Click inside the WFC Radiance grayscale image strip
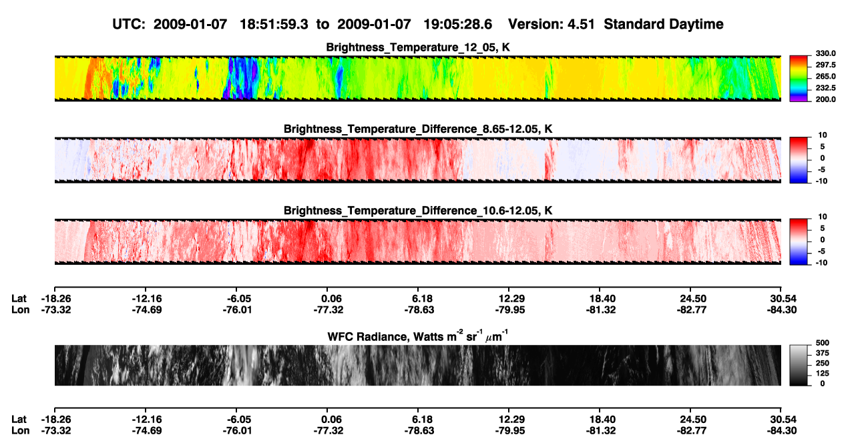This screenshot has height=445, width=868. click(x=417, y=365)
